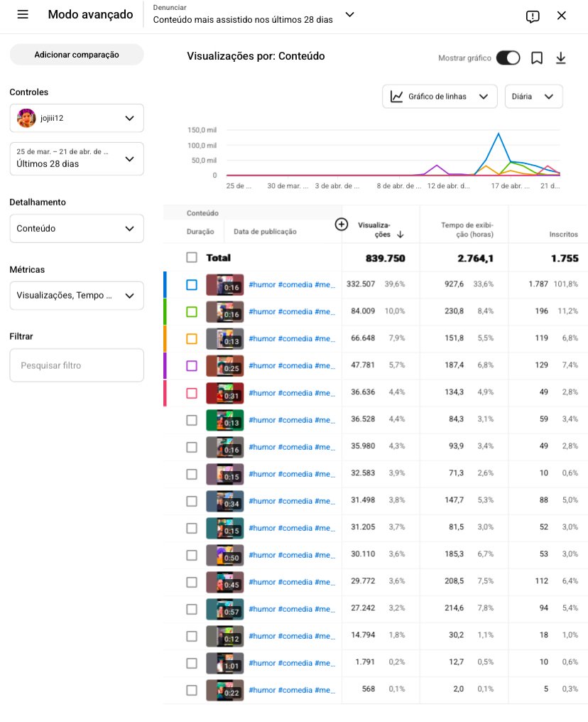Open the 1:01 video thumbnail
588x722 pixels.
point(224,663)
